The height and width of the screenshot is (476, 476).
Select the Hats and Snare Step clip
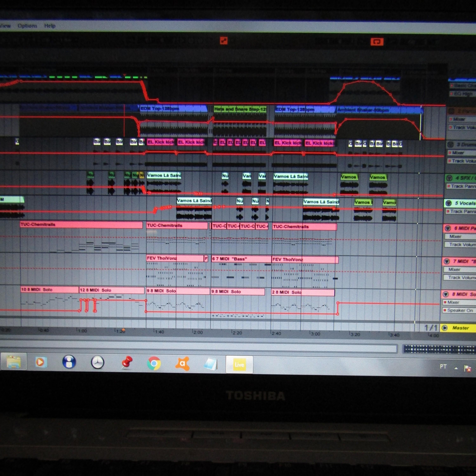[x=240, y=109]
